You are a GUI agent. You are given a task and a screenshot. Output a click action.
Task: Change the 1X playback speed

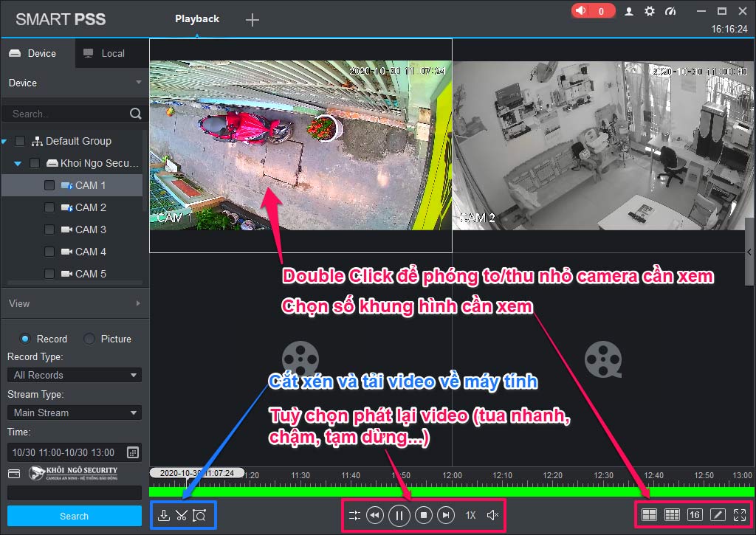pos(470,515)
